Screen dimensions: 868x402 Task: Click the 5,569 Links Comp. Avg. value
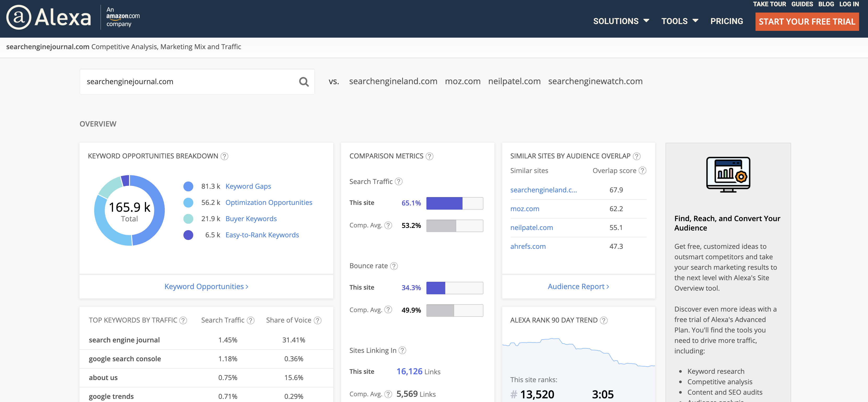pyautogui.click(x=416, y=394)
